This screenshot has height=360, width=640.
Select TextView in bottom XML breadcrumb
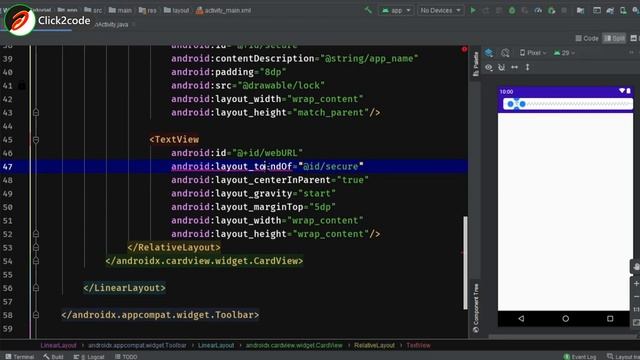coord(418,345)
